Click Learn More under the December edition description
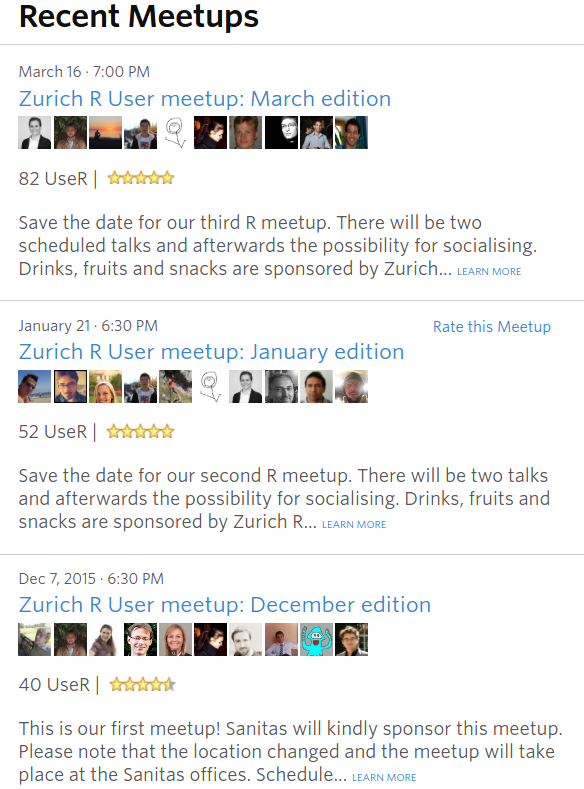 tap(384, 777)
